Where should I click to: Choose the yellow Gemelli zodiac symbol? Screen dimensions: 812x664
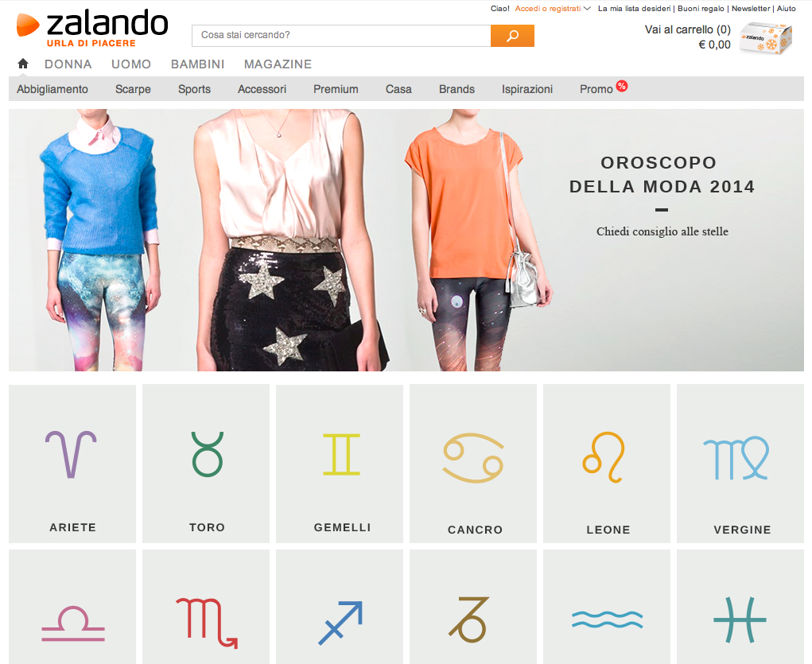click(x=341, y=454)
